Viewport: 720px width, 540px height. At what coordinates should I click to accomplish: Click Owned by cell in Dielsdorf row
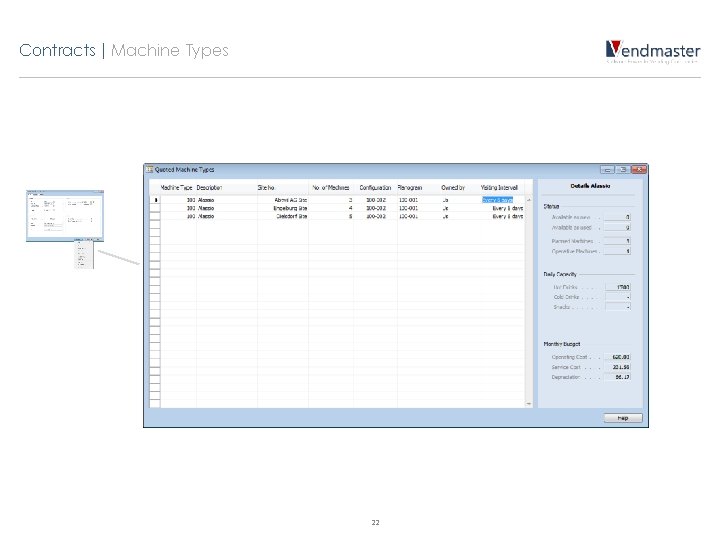[460, 216]
